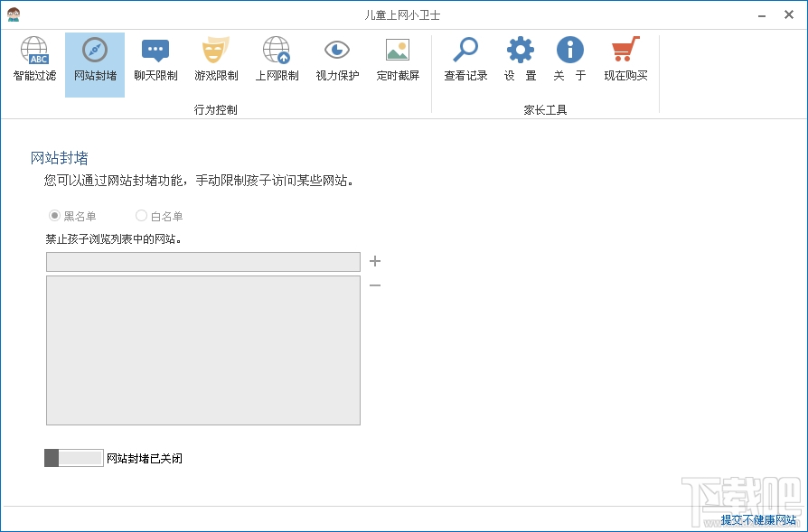
Task: Open the 关于 about dialog
Action: click(570, 59)
